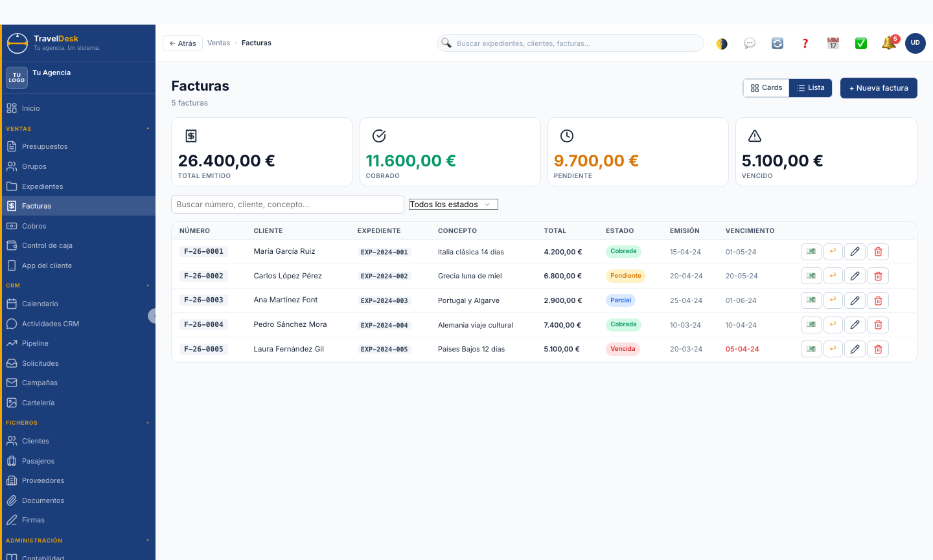Open Firmas in the sidebar
Screen dimensions: 933x560
[x=78, y=520]
